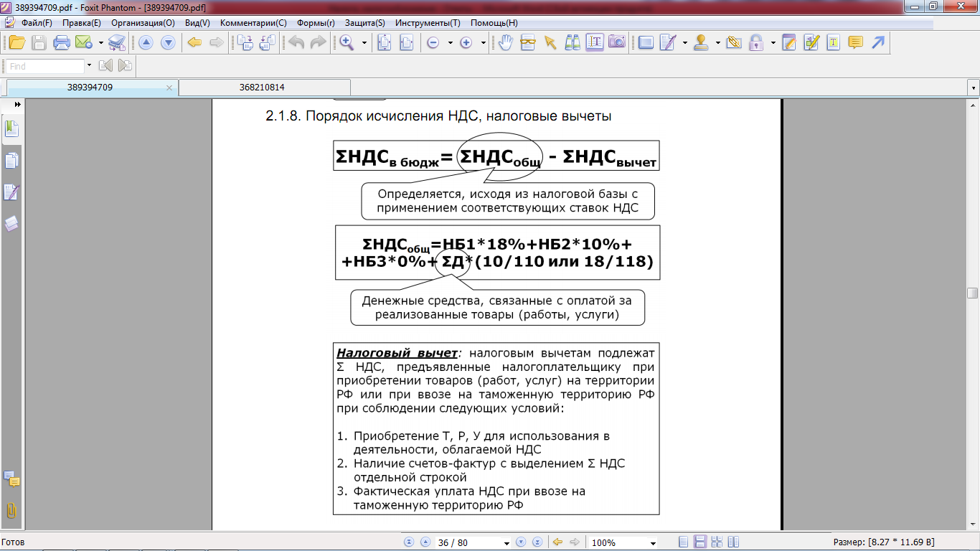Go to next page in status bar
The height and width of the screenshot is (551, 980).
tap(522, 542)
